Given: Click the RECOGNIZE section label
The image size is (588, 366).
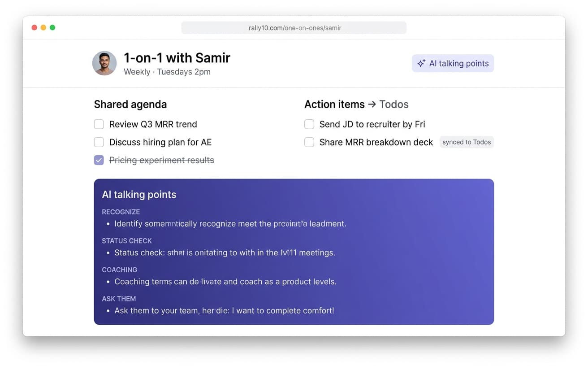Looking at the screenshot, I should (121, 212).
